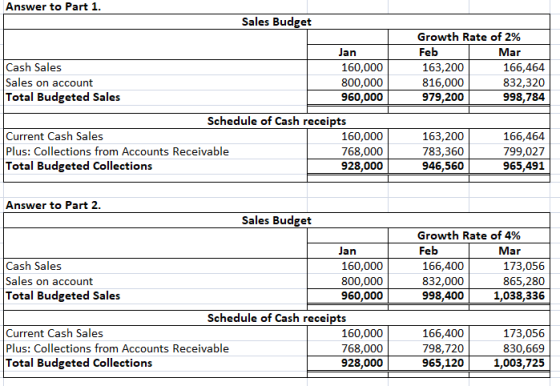Select the 'Total Budgeted Sales' label in Part 1
Image resolution: width=560 pixels, height=386 pixels.
63,97
